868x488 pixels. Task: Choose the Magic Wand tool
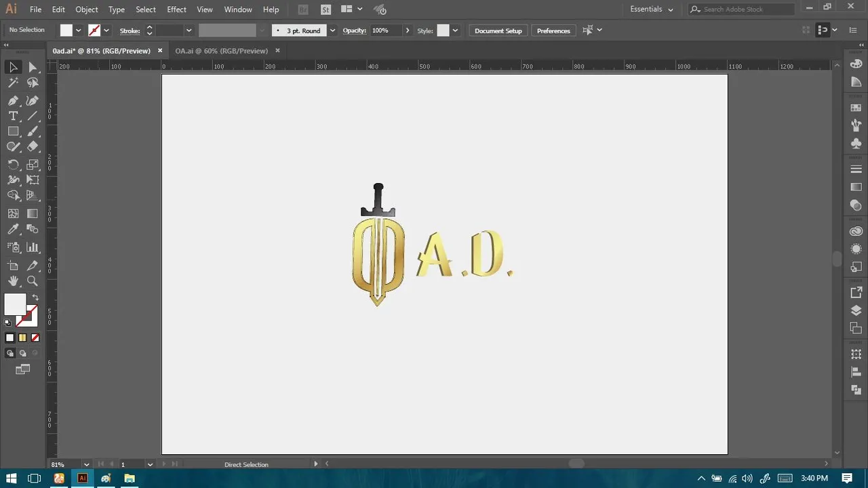[x=13, y=83]
